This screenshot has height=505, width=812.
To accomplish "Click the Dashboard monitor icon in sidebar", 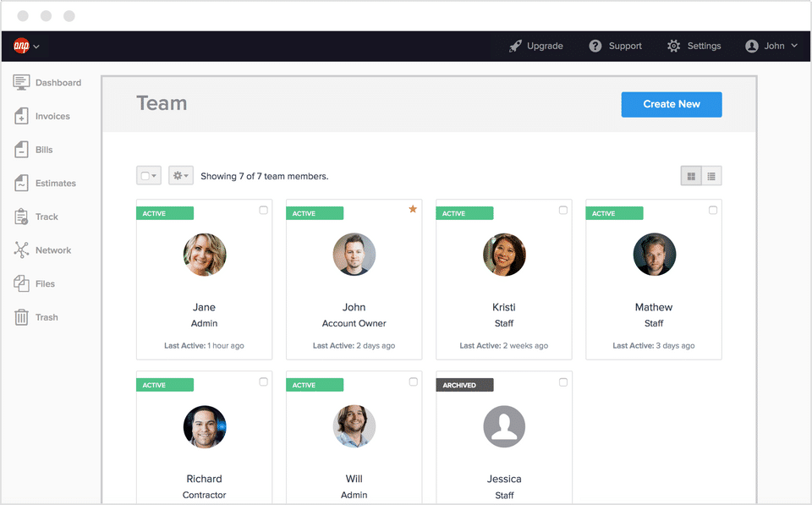I will (x=21, y=82).
